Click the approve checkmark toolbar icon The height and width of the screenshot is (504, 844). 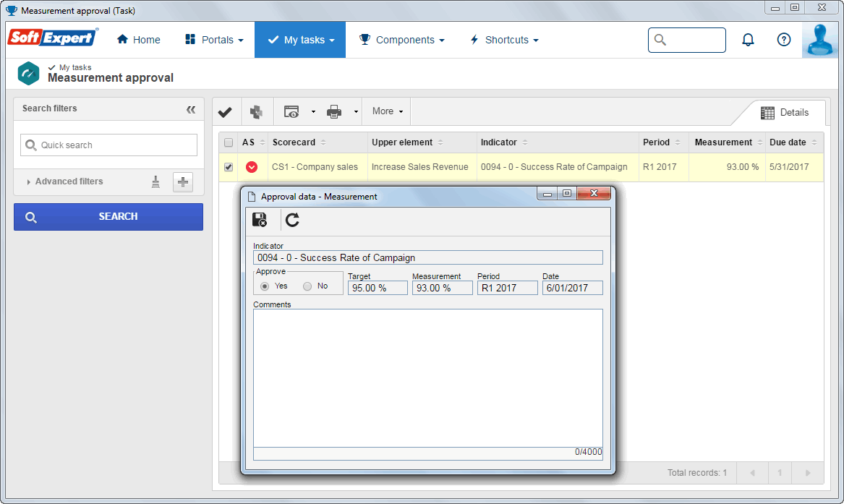coord(225,112)
